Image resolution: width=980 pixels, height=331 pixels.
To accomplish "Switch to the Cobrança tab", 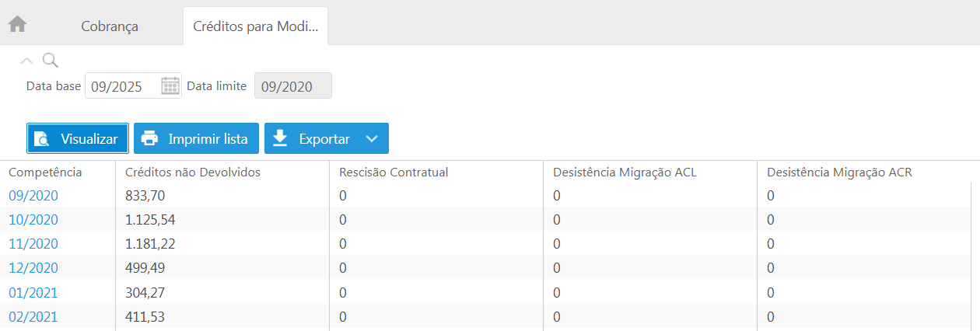I will point(110,26).
